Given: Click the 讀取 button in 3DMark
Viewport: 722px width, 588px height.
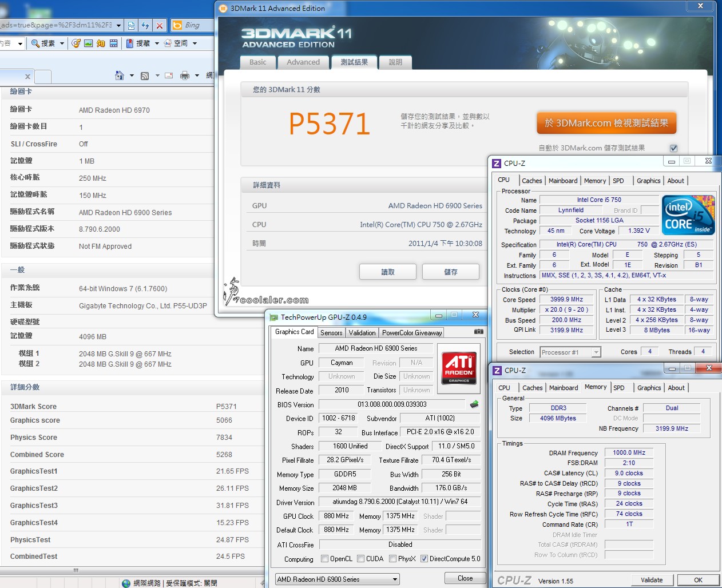Looking at the screenshot, I should [388, 272].
